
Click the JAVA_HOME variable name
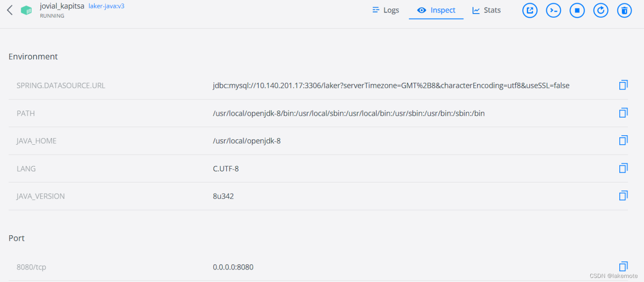(x=36, y=141)
